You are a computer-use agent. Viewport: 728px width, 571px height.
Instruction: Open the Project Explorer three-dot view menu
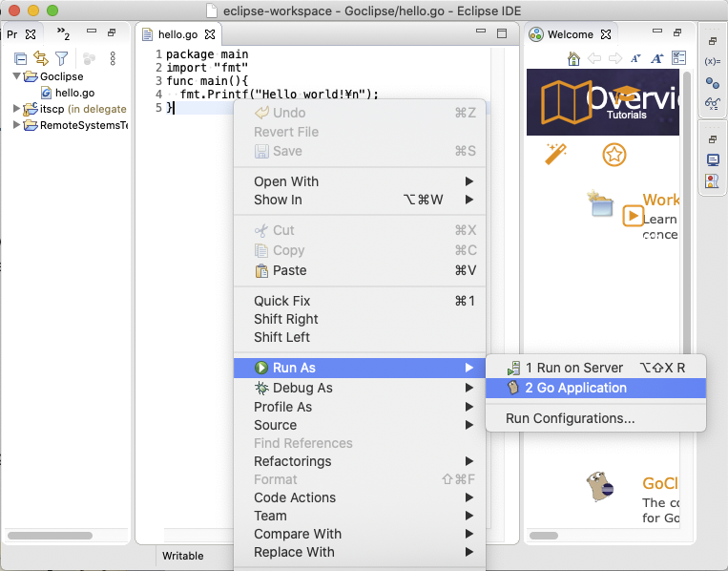click(113, 58)
